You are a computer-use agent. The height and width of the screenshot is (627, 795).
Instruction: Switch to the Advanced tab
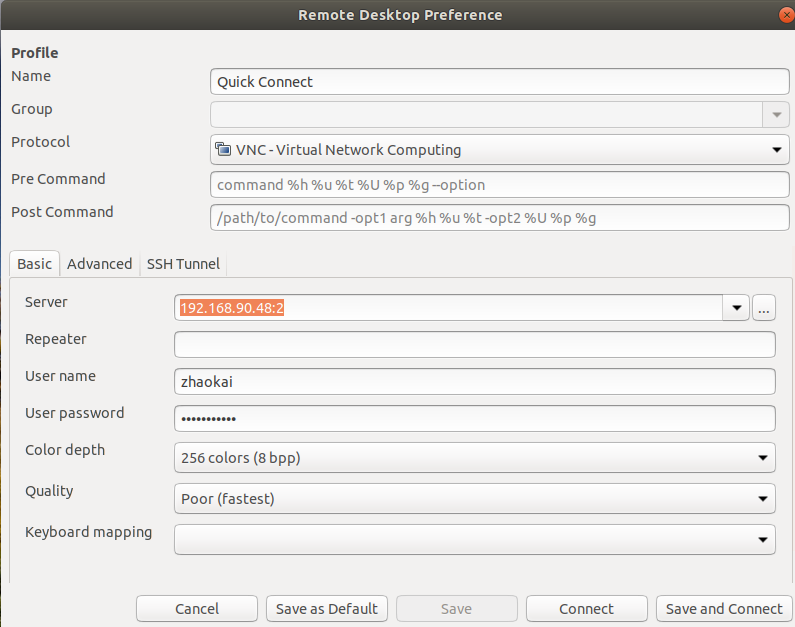(x=99, y=264)
